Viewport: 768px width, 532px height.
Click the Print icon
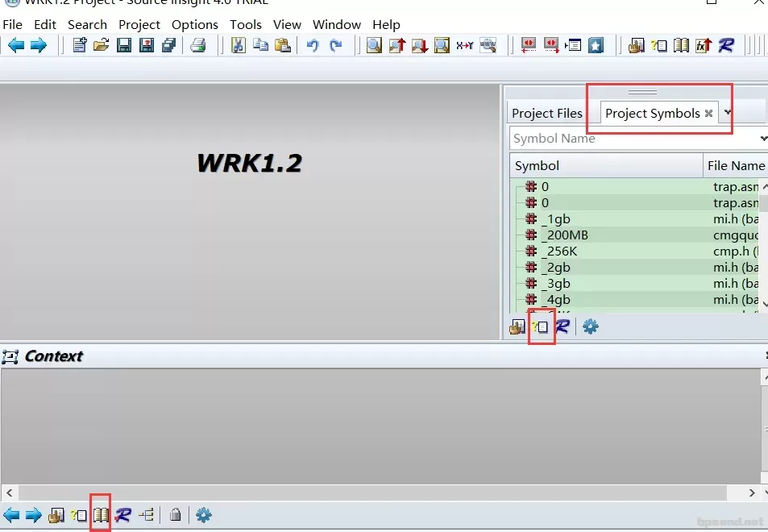[x=198, y=46]
